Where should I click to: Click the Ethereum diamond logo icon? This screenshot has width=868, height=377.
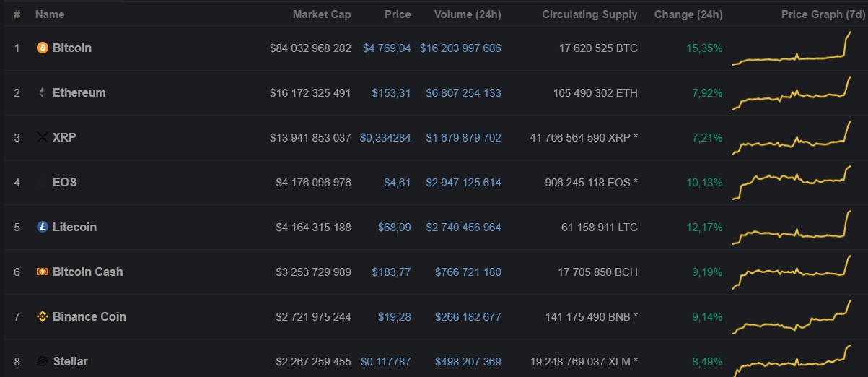(42, 92)
